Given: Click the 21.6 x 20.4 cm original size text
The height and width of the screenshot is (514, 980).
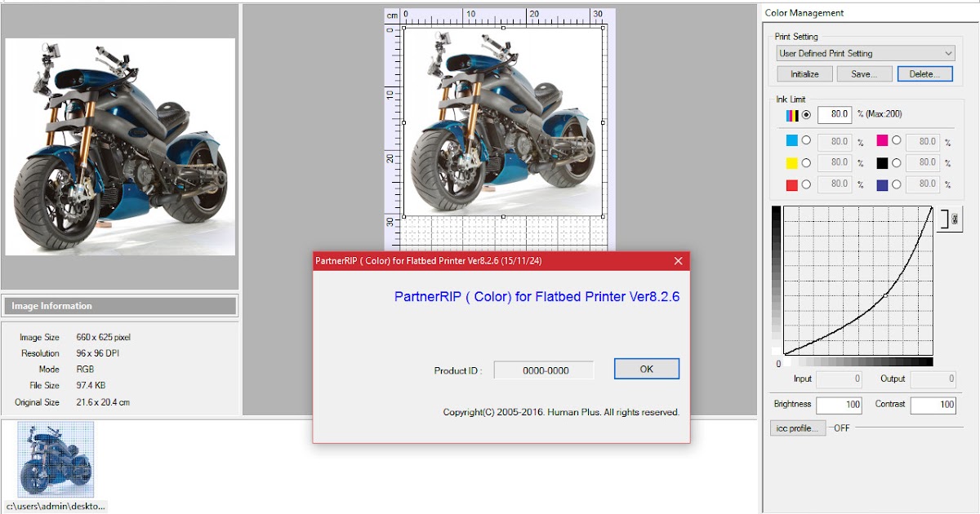Looking at the screenshot, I should tap(103, 402).
